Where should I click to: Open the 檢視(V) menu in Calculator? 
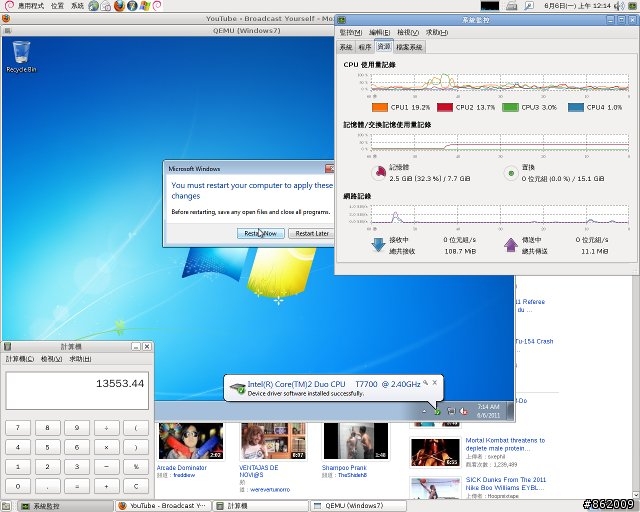point(51,359)
